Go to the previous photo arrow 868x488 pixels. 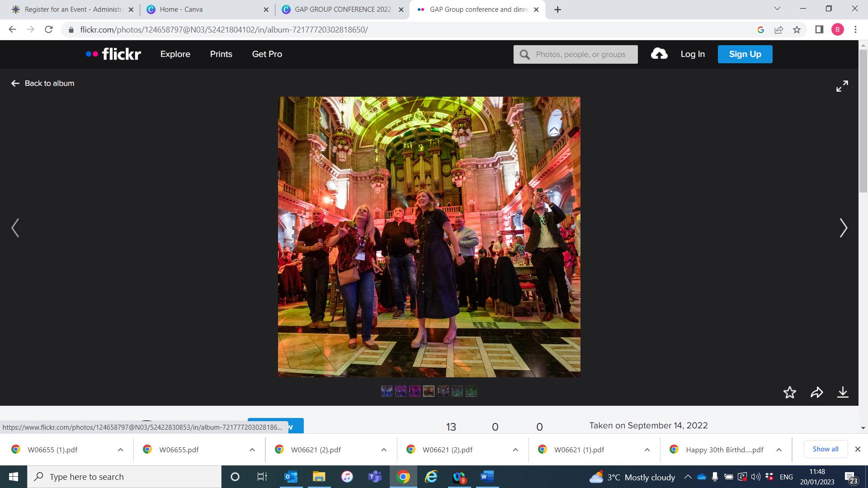[15, 228]
